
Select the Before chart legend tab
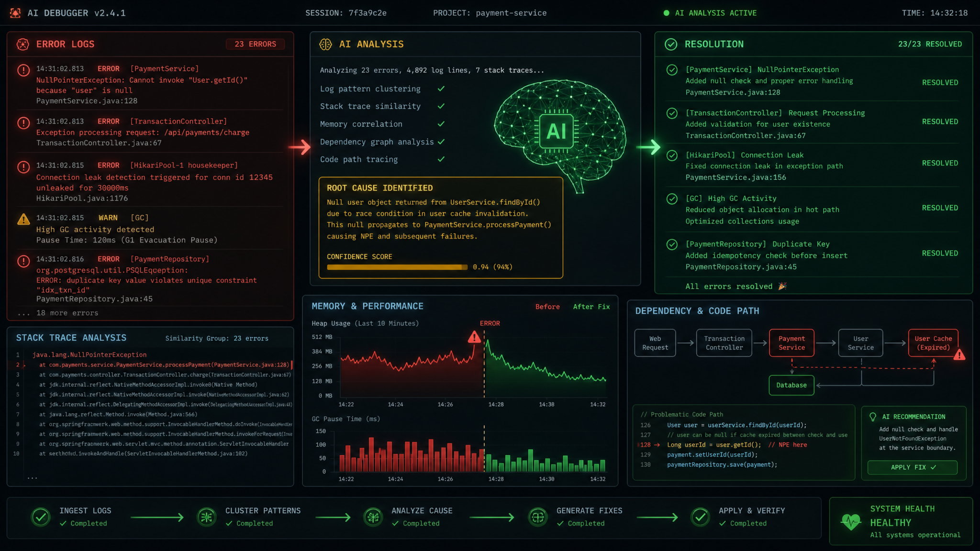pyautogui.click(x=547, y=307)
